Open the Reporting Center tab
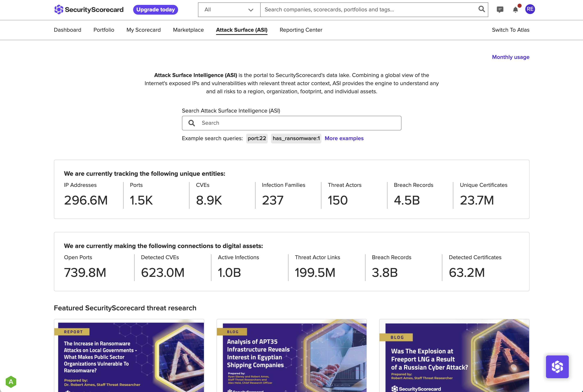583x392 pixels. click(x=301, y=30)
